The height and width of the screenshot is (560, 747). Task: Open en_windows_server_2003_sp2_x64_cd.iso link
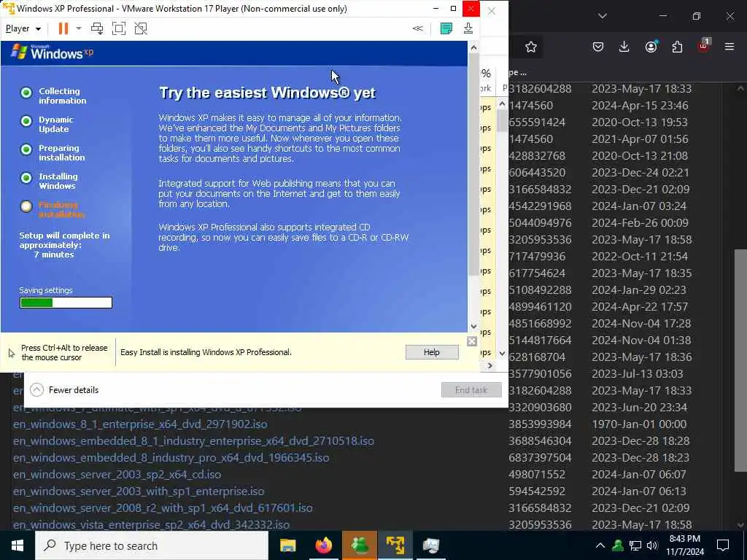(117, 474)
